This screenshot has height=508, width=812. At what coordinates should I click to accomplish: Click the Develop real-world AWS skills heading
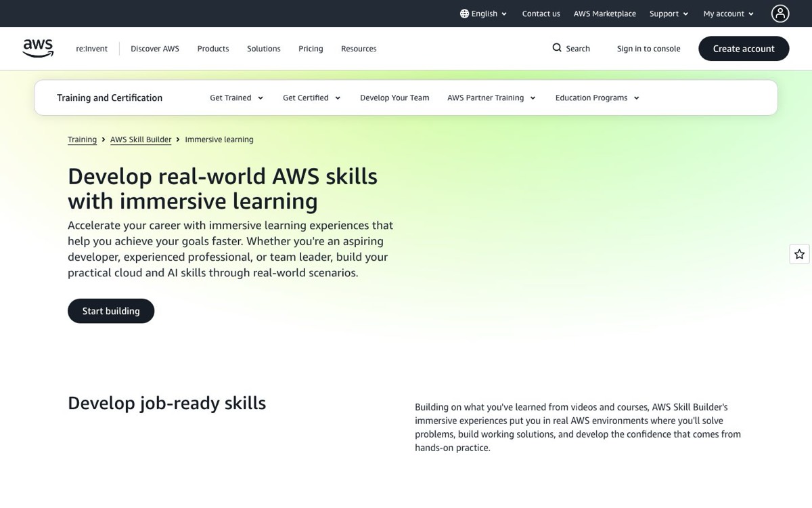(223, 188)
